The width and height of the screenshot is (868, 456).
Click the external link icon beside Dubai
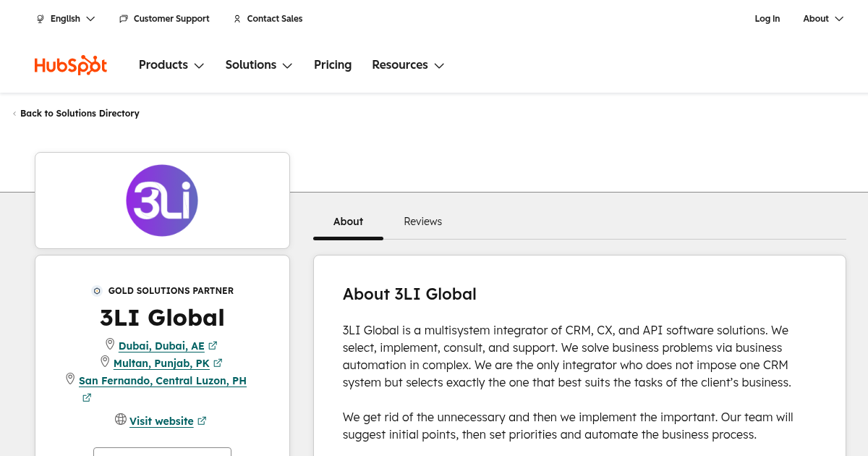coord(213,345)
